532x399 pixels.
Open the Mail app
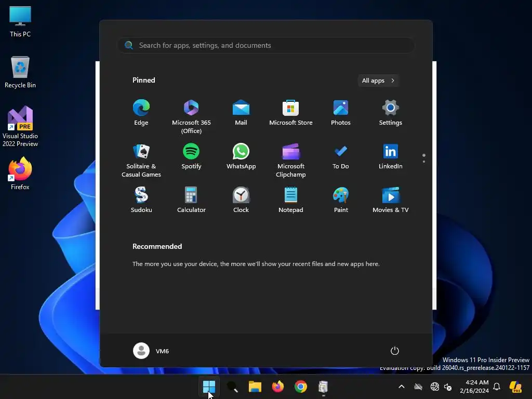[241, 113]
